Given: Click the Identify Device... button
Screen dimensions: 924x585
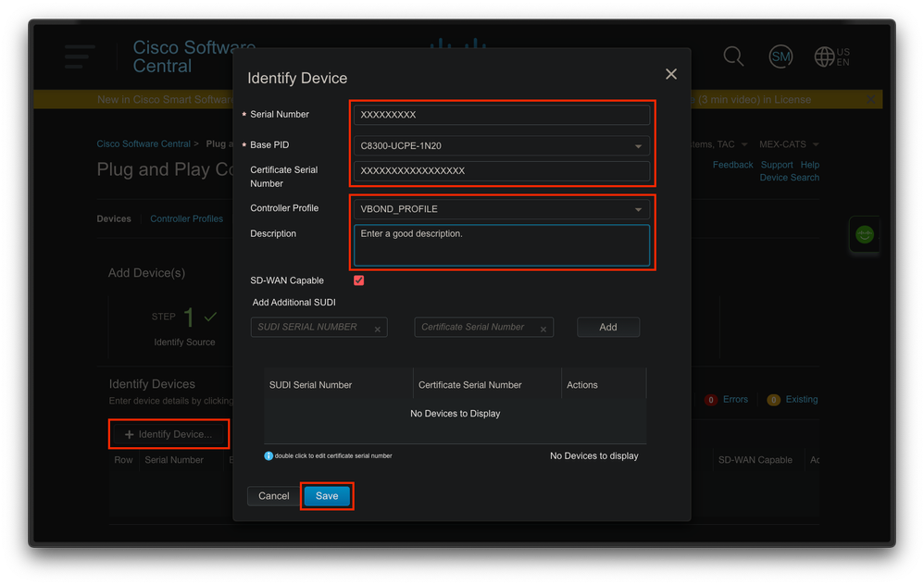Looking at the screenshot, I should [169, 434].
